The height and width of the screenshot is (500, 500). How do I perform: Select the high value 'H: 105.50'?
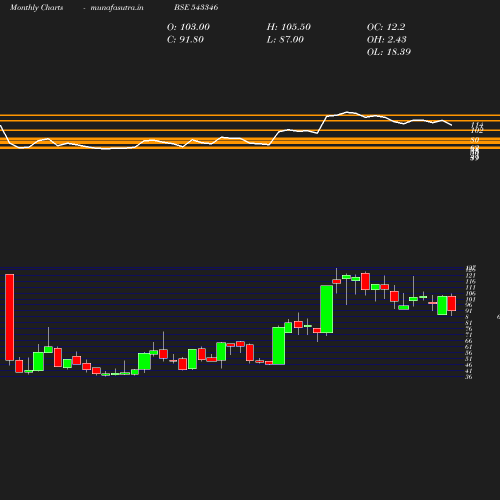pos(289,27)
